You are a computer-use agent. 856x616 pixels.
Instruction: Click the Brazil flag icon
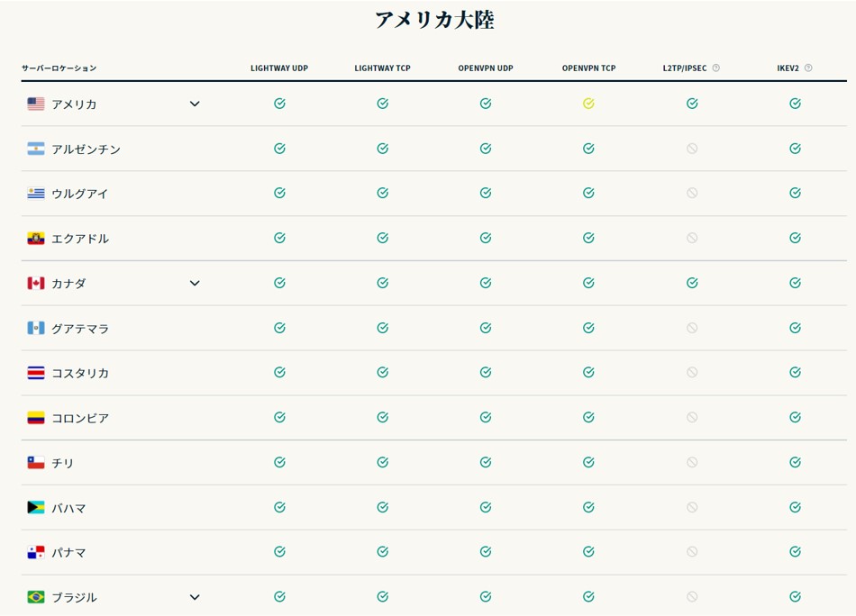(x=36, y=597)
